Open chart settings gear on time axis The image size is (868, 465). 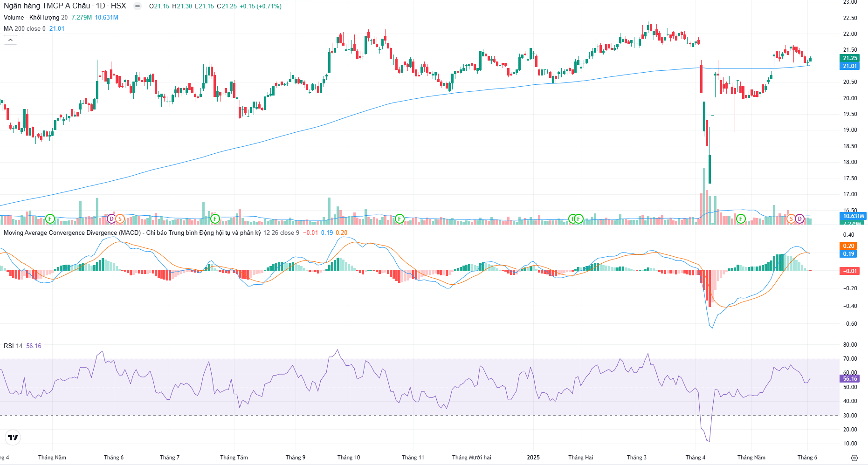[x=854, y=458]
